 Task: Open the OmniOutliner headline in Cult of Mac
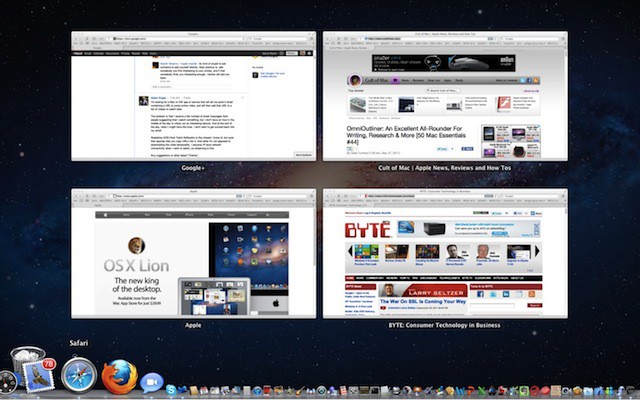click(406, 135)
